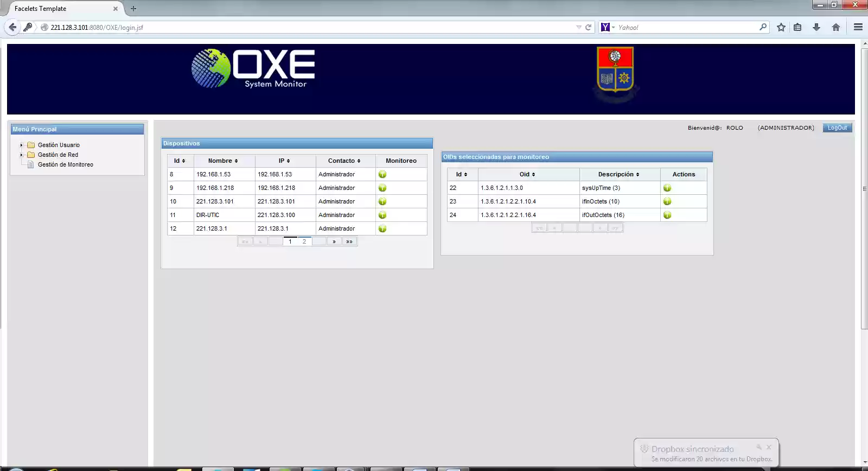Click action icon for ifOutOctets OID
Screen dimensions: 868x471
click(667, 215)
